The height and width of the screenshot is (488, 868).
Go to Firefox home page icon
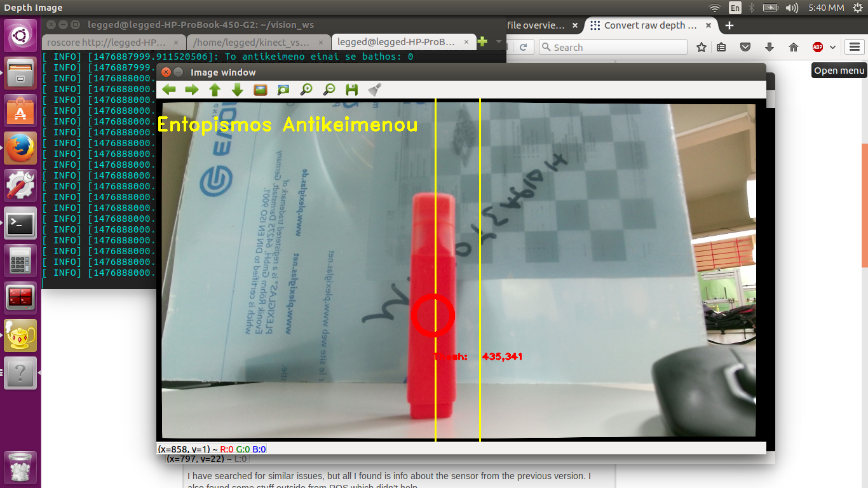click(794, 47)
